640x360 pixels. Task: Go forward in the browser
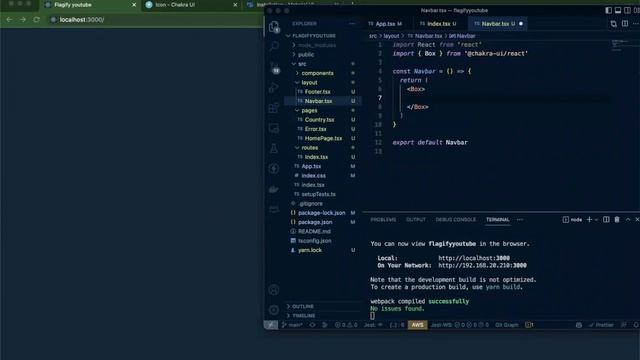click(23, 19)
